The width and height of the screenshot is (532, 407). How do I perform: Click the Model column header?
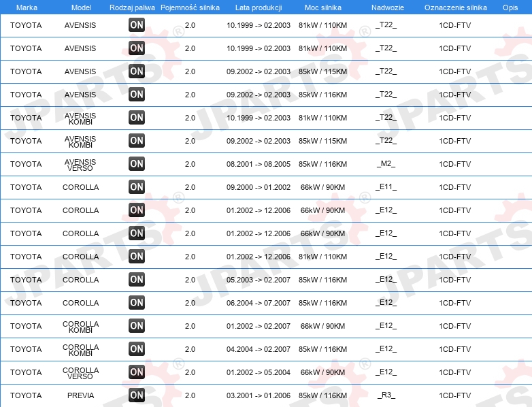pos(82,7)
